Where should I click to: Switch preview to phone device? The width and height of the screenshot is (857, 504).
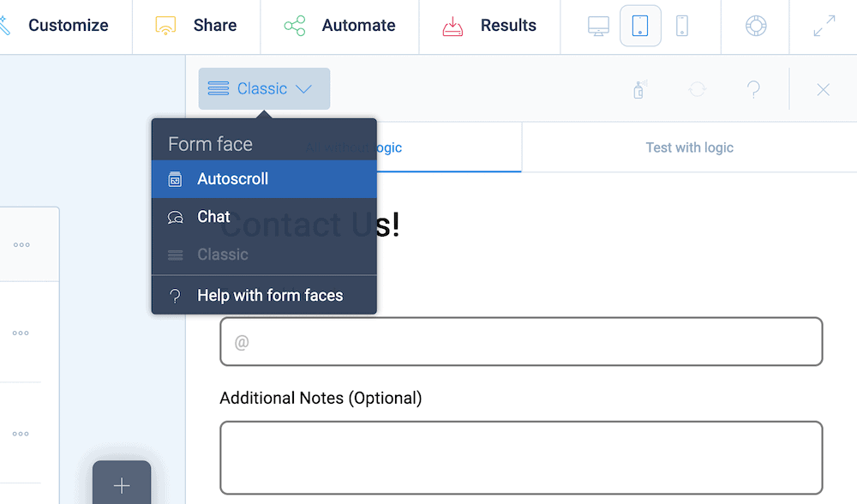click(x=682, y=26)
